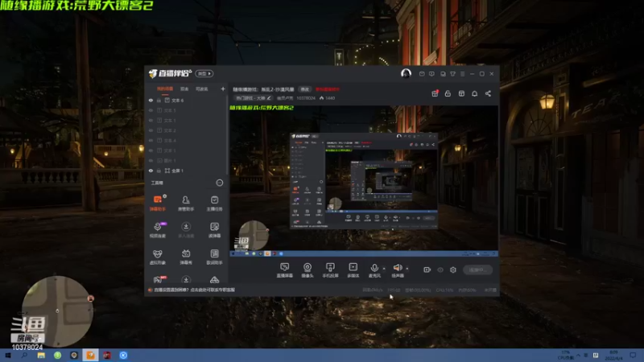Screen dimensions: 644x362
Task: Toggle visibility of 文本 4 source
Action: (x=151, y=140)
